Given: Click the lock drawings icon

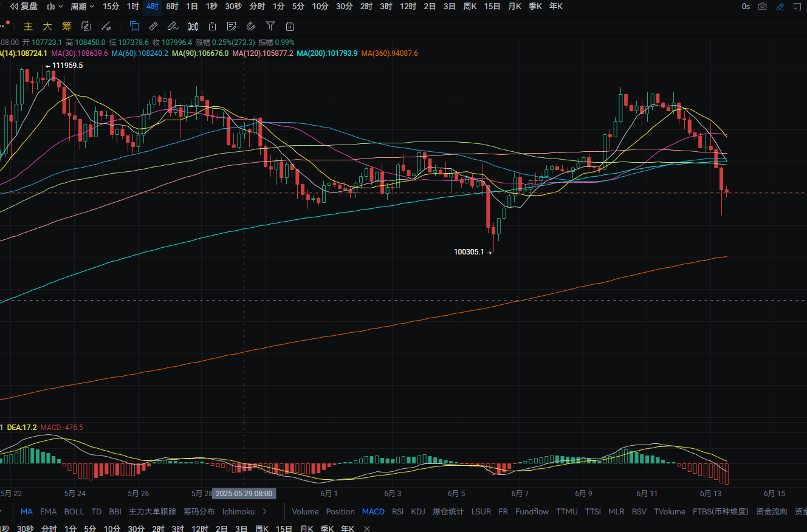Looking at the screenshot, I should click(212, 26).
